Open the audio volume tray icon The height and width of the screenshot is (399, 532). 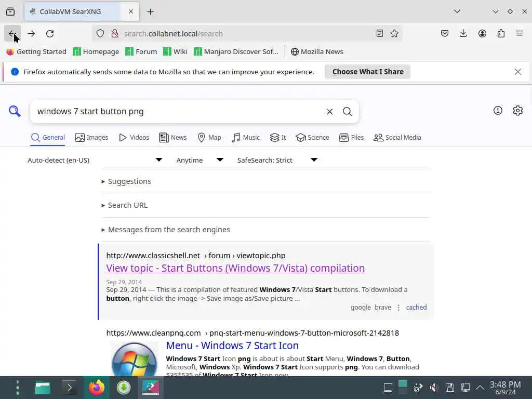click(x=434, y=388)
